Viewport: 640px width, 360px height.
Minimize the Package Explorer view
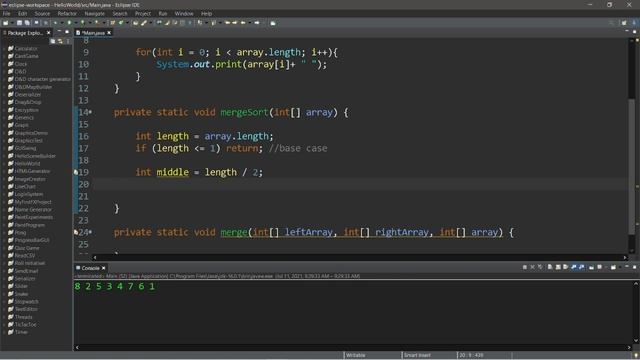click(59, 31)
